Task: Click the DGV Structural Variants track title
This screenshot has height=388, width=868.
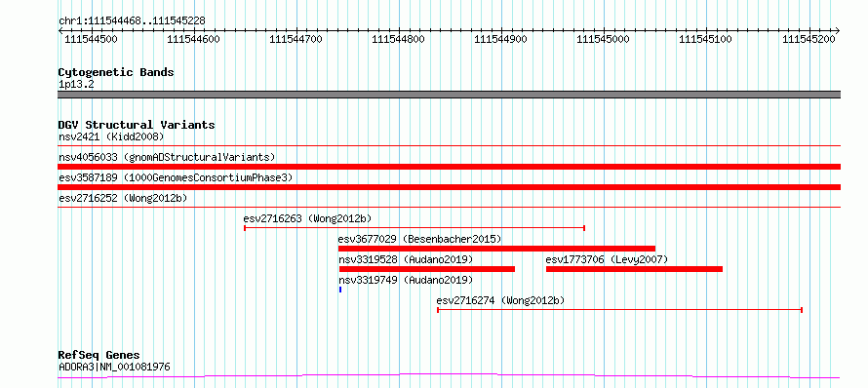Action: coord(137,125)
